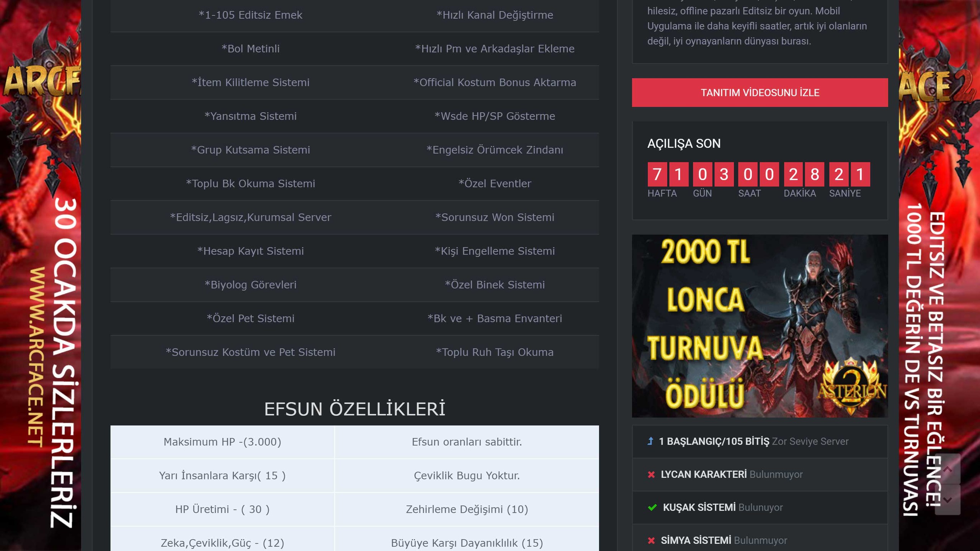Click the '1 BAŞLANGIÇ/105 BİTİŞ' row text
Screen dimensions: 980x551
pos(753,441)
